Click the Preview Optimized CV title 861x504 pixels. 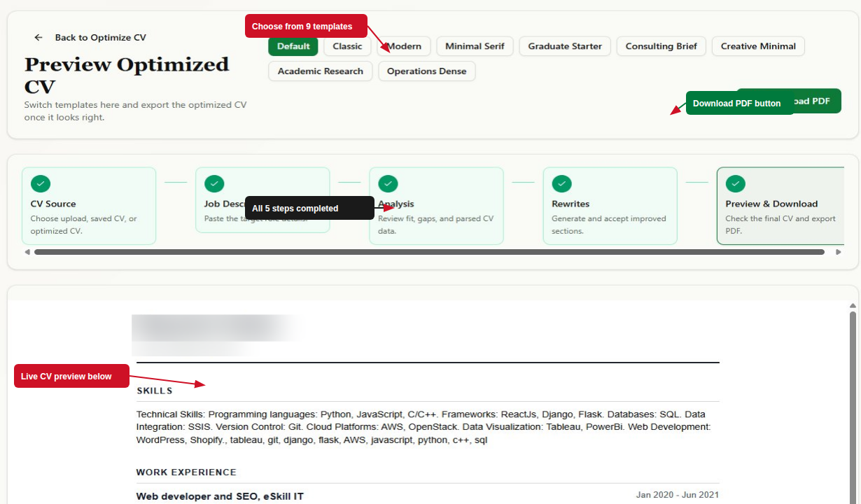(x=127, y=76)
